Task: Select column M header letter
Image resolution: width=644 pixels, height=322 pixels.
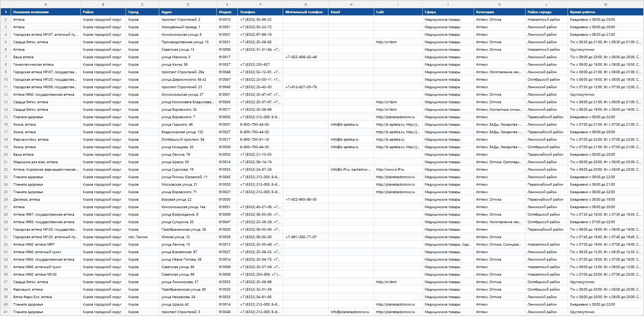Action: click(x=605, y=4)
